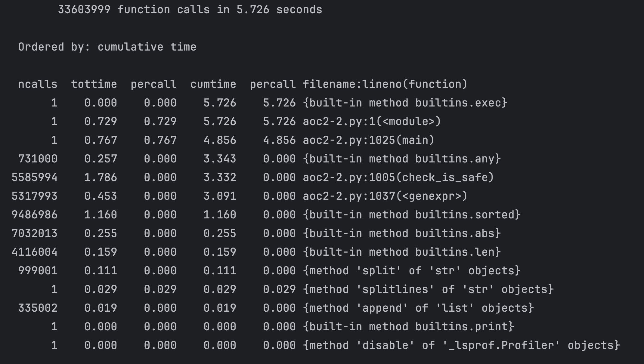Click the '33603999 function calls' summary line
644x364 pixels.
pyautogui.click(x=190, y=10)
